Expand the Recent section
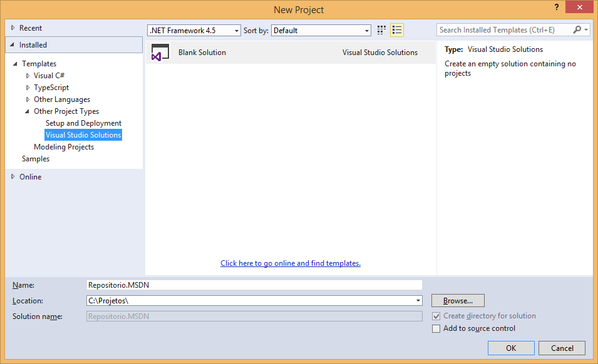 (13, 28)
